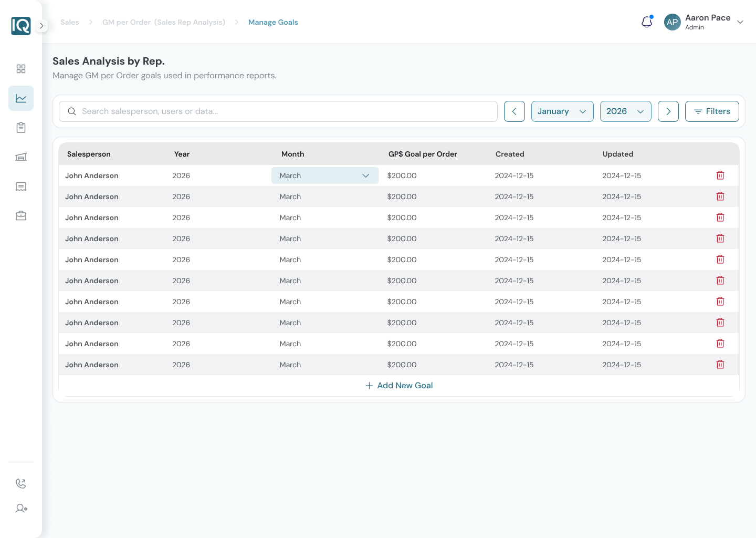Delete the last goal row with trash icon
The image size is (756, 538).
720,365
